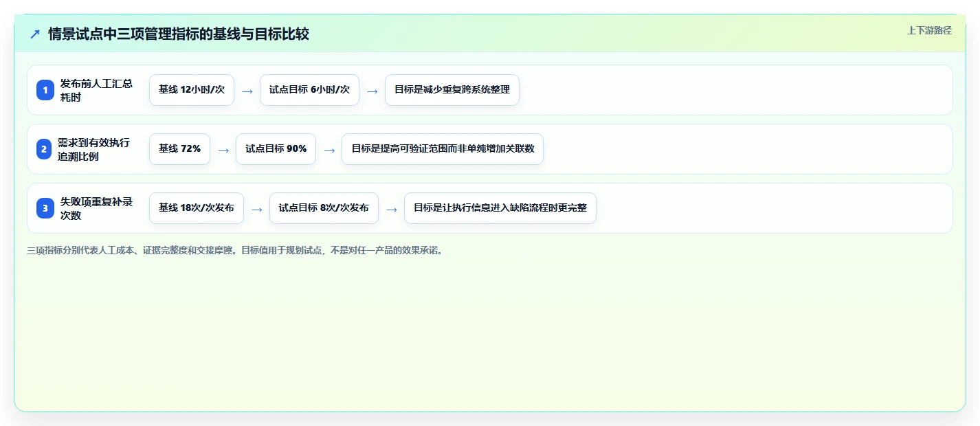Select the 基线 18次/次发布 chip
980x426 pixels.
pyautogui.click(x=197, y=208)
